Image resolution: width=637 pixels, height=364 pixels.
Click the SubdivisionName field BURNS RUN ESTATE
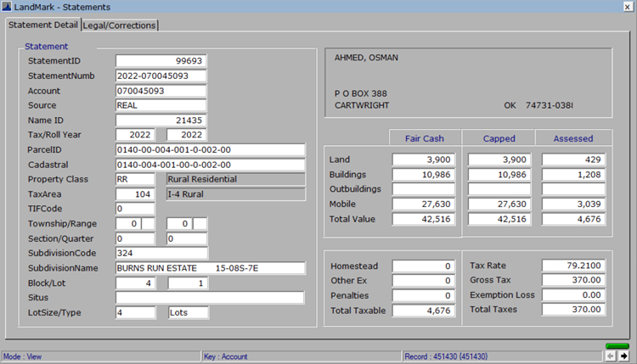[x=211, y=268]
